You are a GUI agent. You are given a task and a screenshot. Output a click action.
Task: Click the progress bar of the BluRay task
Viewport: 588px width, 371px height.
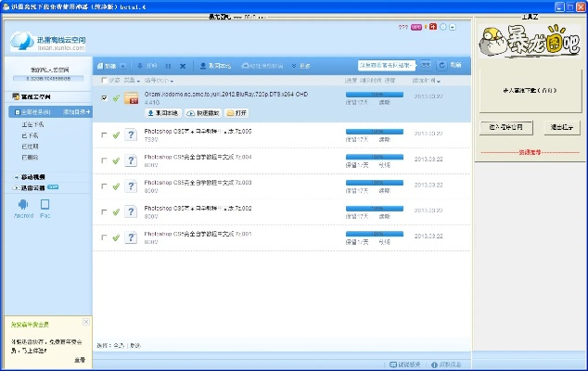coord(376,95)
